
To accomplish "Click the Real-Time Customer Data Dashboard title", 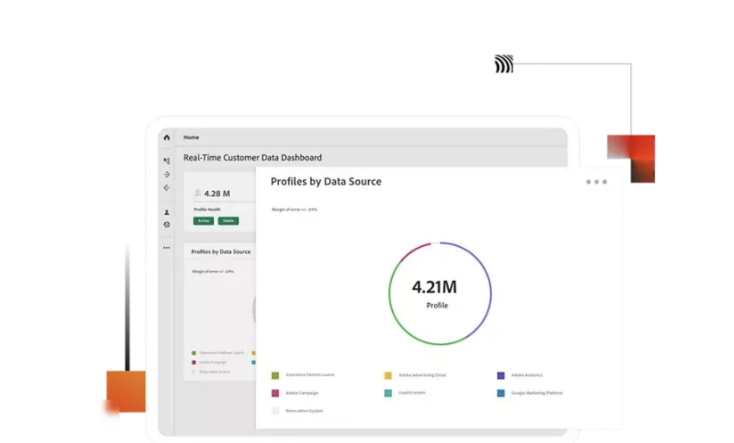I will pyautogui.click(x=252, y=158).
